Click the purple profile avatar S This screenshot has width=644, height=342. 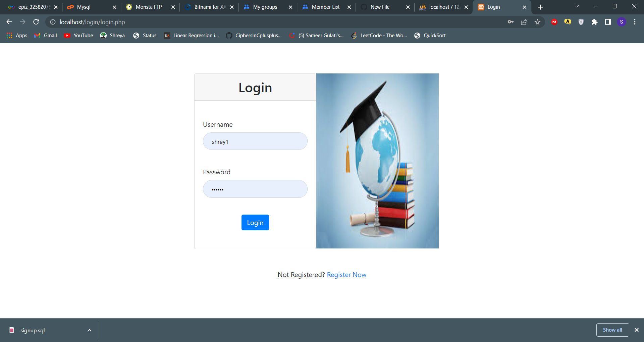[622, 22]
